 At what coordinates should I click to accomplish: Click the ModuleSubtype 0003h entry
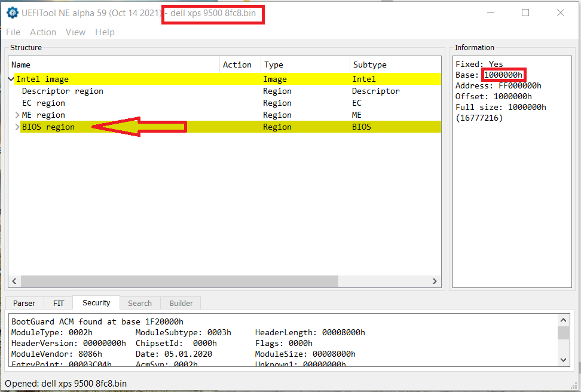coord(183,332)
